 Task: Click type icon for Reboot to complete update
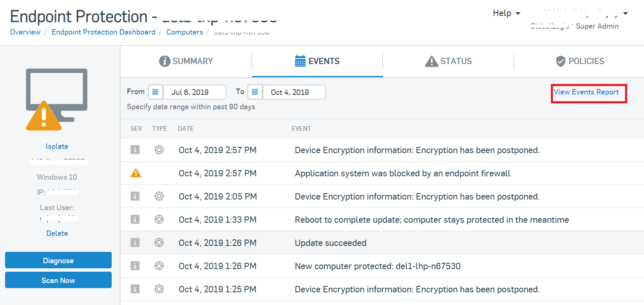point(159,219)
